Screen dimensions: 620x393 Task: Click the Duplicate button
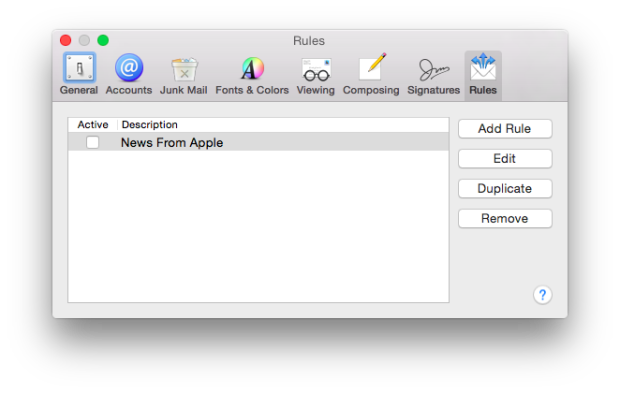(505, 189)
